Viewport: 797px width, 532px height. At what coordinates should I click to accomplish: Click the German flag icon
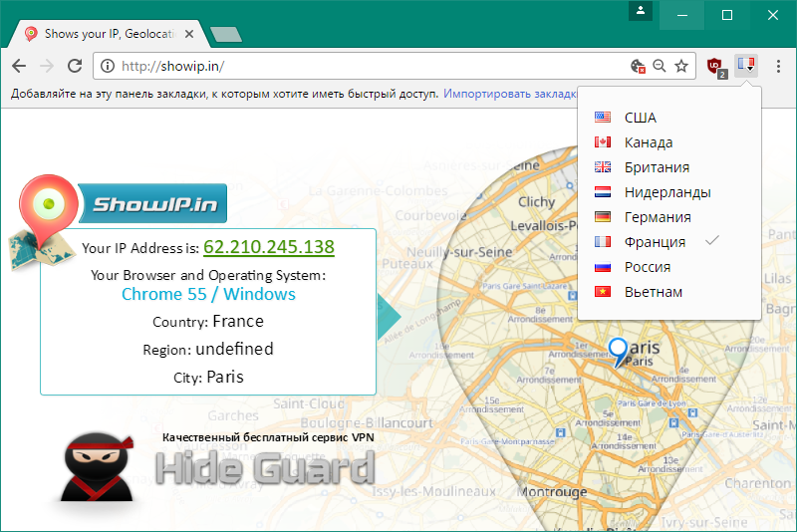[x=603, y=216]
